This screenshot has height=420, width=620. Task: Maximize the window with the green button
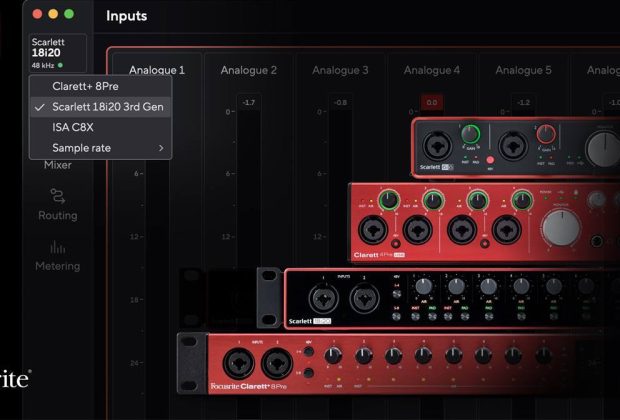(69, 14)
